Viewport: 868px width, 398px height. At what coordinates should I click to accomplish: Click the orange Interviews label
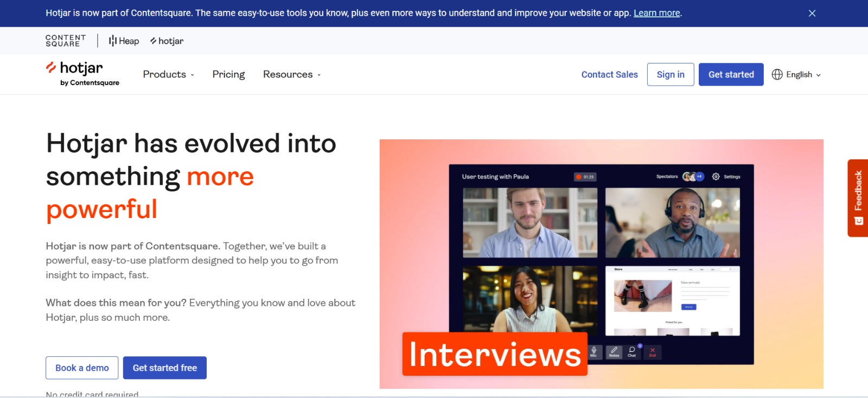(x=495, y=354)
